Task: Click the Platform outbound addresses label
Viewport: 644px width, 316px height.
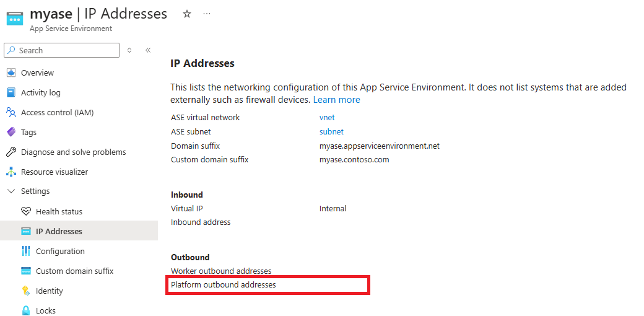Action: point(224,284)
